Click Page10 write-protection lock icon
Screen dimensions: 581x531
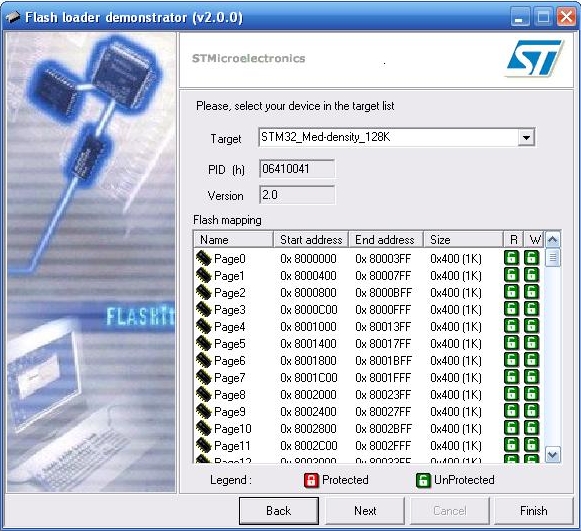click(x=531, y=428)
